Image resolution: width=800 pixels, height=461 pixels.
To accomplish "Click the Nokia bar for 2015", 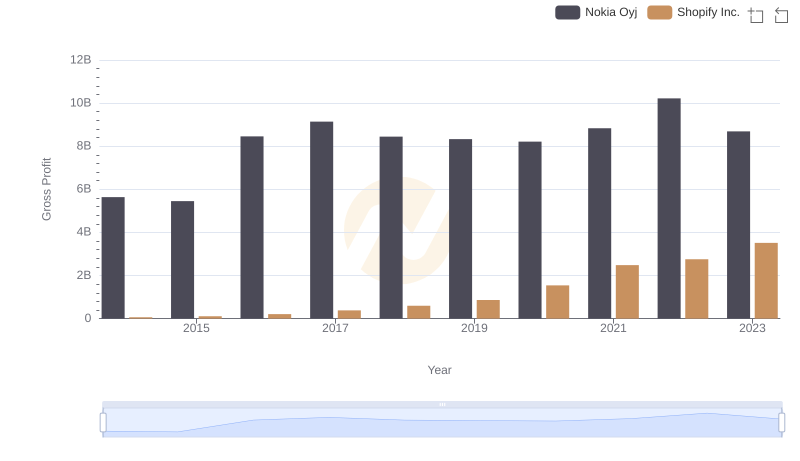I will pyautogui.click(x=182, y=259).
